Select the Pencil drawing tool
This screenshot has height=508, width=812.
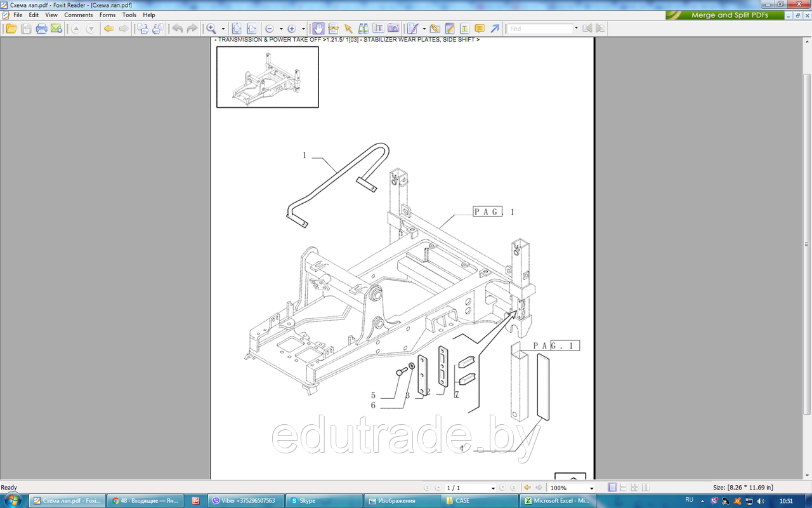[413, 29]
